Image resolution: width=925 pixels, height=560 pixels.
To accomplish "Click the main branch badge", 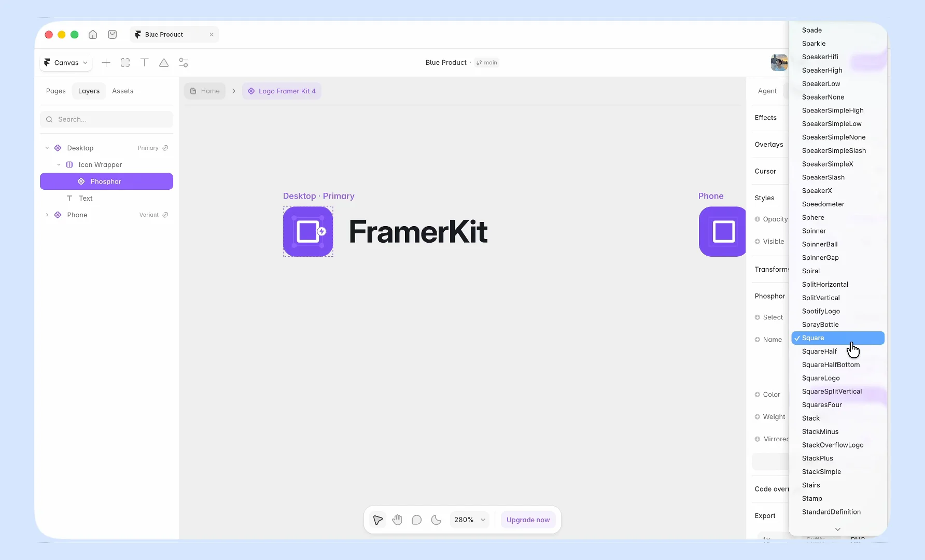I will point(487,63).
